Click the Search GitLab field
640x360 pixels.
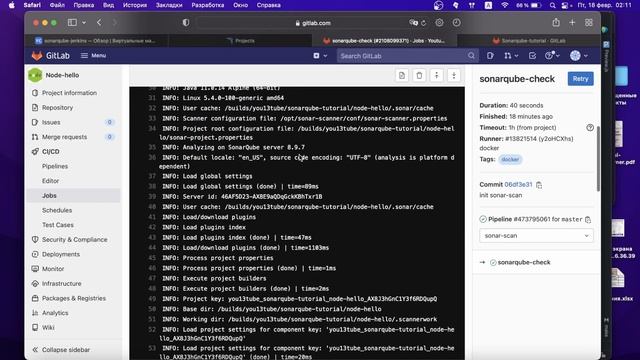click(407, 56)
